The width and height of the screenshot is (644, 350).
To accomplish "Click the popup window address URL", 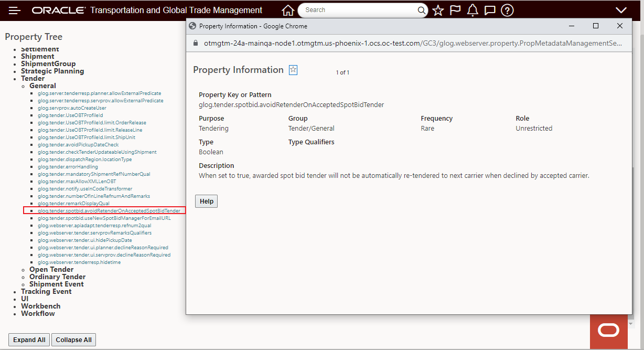I will click(x=413, y=44).
